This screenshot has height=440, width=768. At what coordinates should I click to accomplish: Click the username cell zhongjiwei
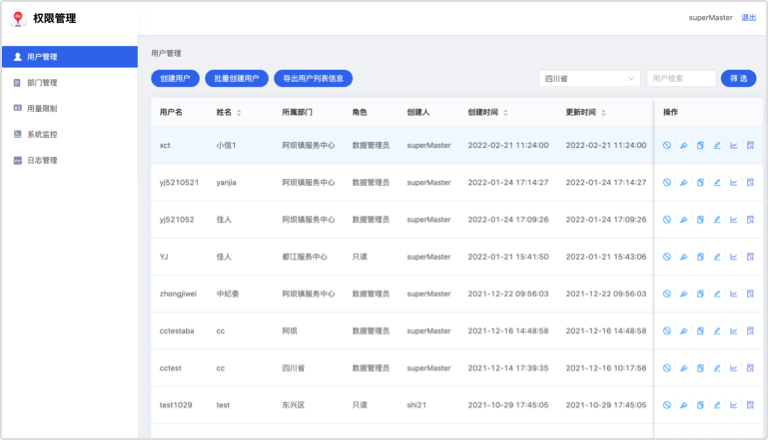(x=178, y=294)
